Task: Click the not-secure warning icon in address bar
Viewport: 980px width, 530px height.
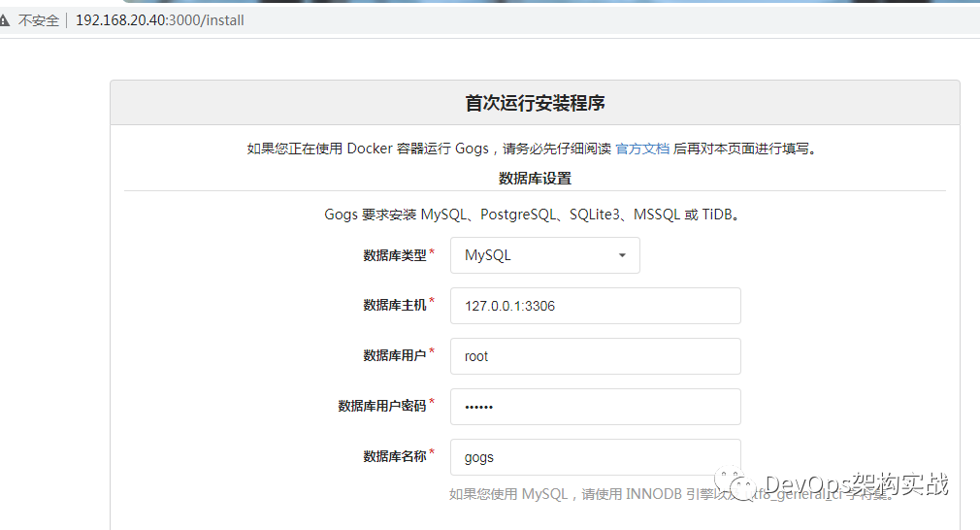Action: [5, 20]
